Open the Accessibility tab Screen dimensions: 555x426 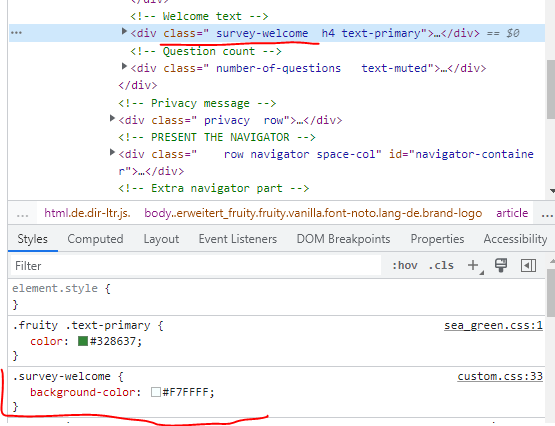515,239
